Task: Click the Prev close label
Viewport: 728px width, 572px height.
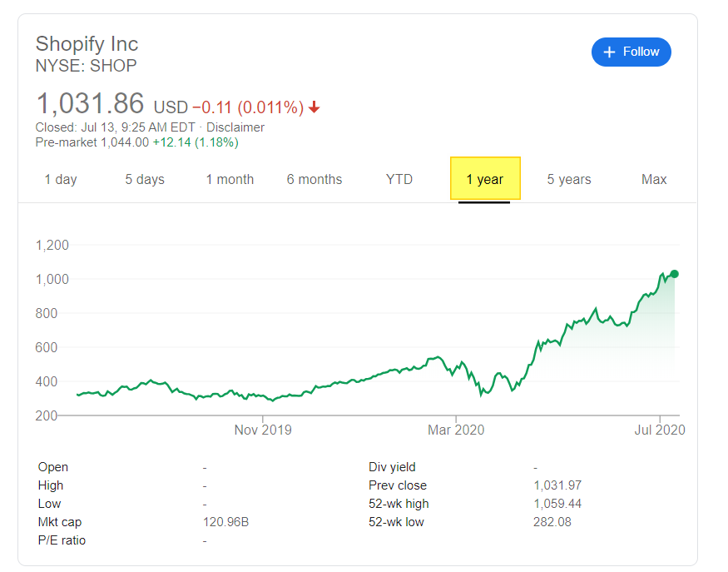Action: tap(398, 485)
